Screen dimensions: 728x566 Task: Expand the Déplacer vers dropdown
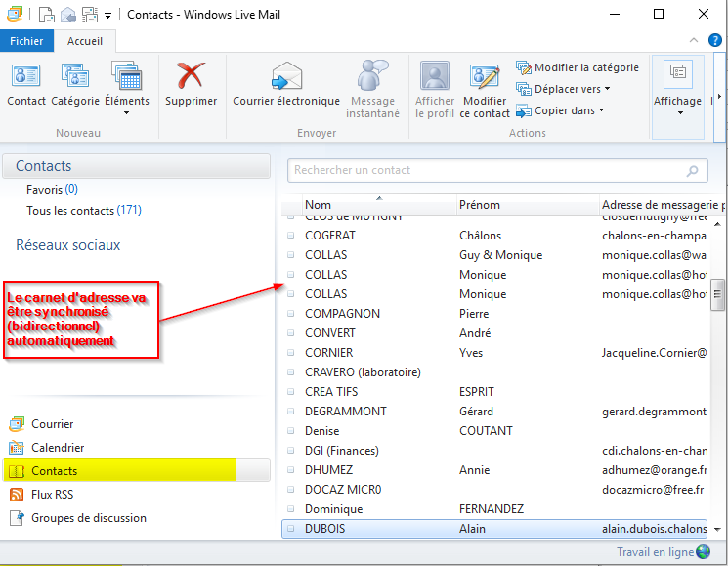click(x=607, y=89)
